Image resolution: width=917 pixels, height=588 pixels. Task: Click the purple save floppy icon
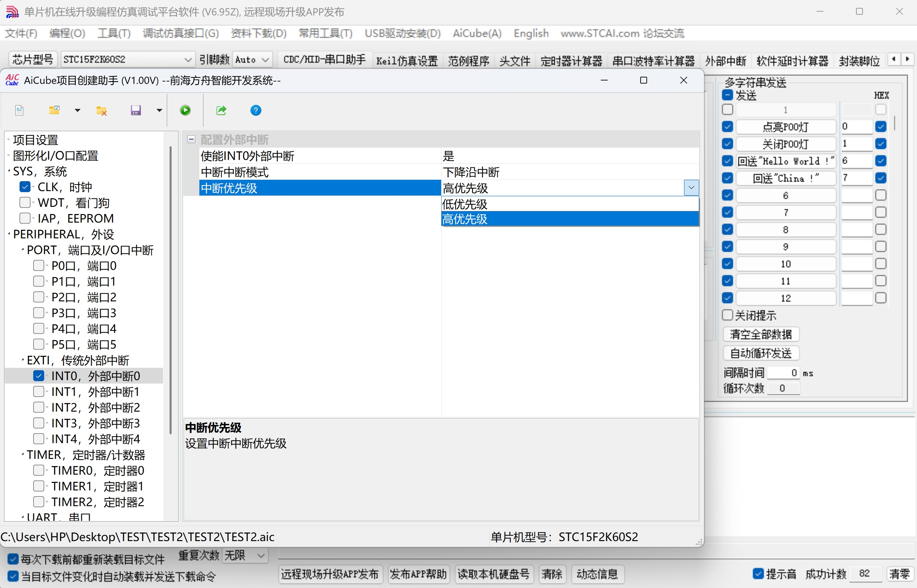tap(136, 111)
